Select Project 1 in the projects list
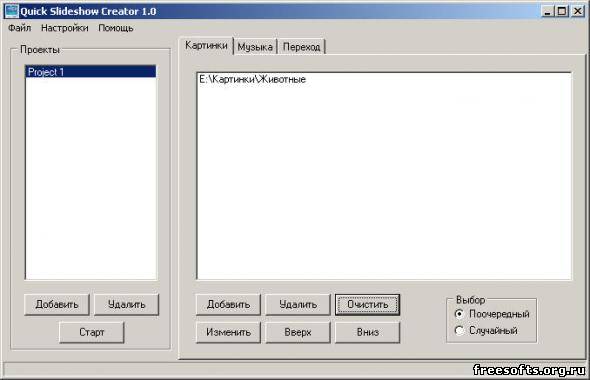This screenshot has width=590, height=380. click(91, 72)
